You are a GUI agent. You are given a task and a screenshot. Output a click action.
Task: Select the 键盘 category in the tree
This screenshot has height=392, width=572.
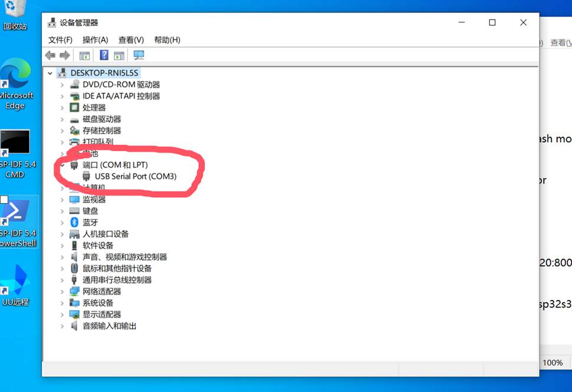(x=90, y=211)
